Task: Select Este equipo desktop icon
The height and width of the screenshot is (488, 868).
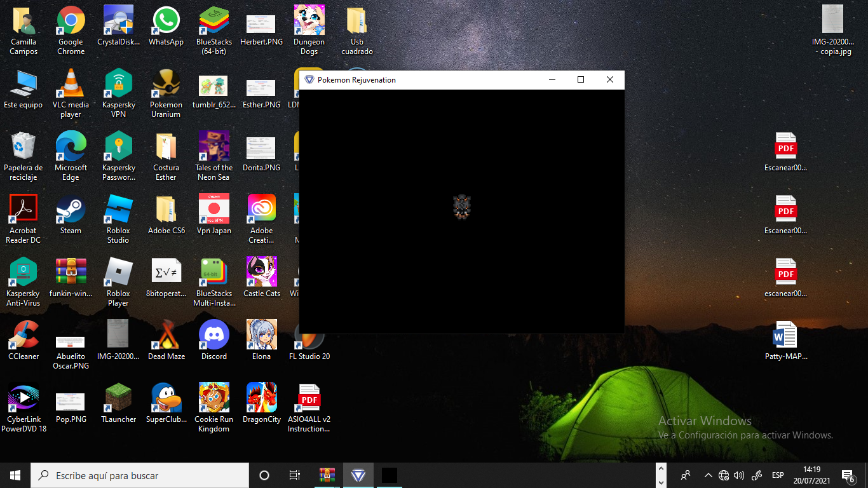Action: click(x=24, y=84)
